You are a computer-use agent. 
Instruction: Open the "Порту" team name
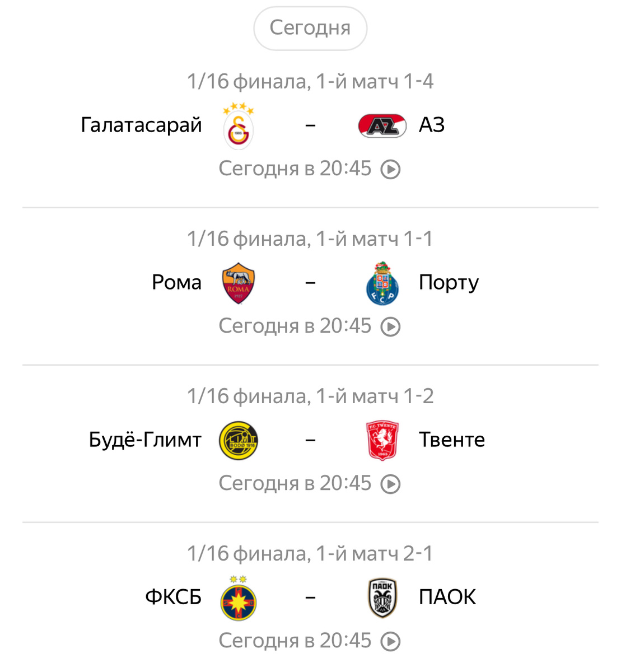tap(449, 283)
